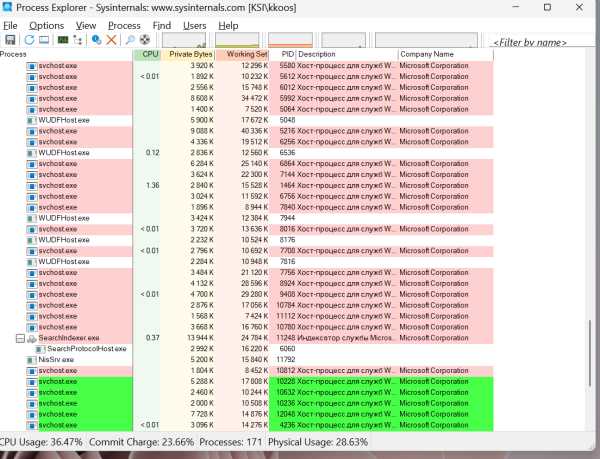This screenshot has width=600, height=459.
Task: Click the Refresh Now toolbar icon
Action: tap(29, 40)
